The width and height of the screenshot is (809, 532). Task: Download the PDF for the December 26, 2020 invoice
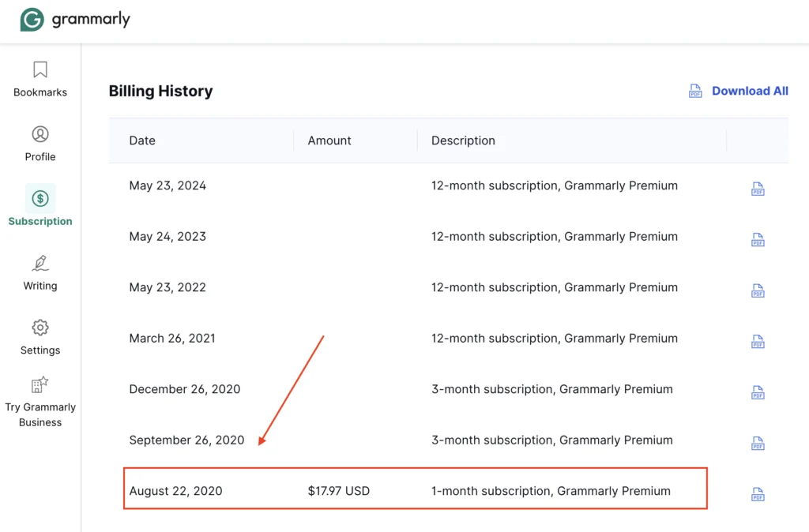[x=758, y=392]
